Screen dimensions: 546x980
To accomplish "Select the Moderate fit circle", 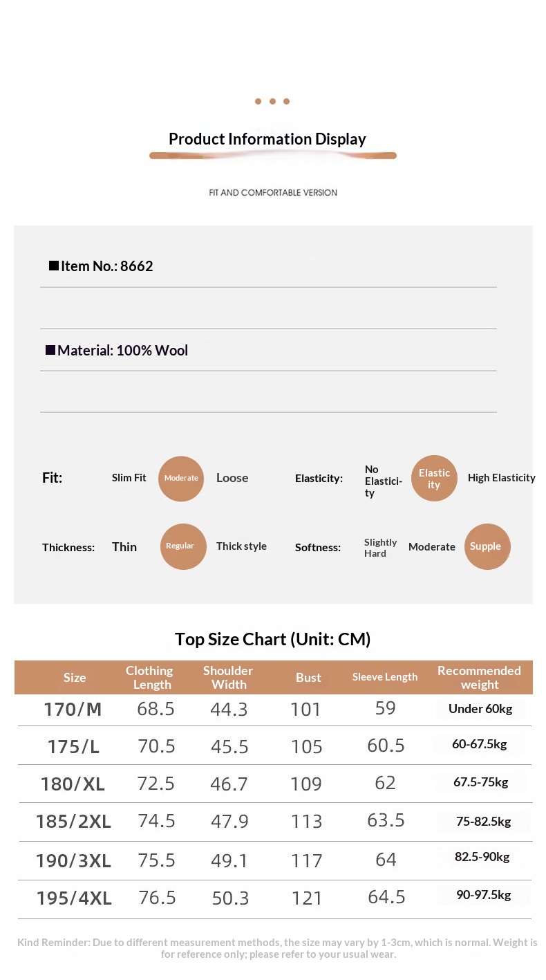I will click(x=181, y=478).
